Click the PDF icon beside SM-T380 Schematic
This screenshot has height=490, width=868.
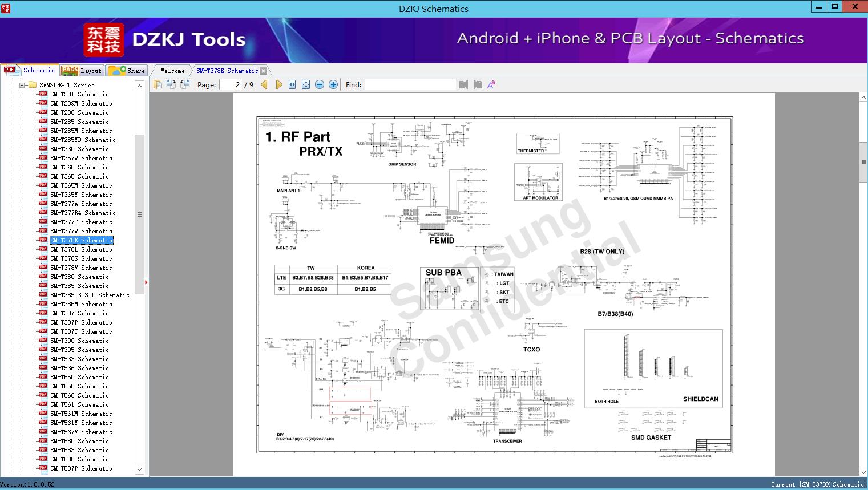(43, 276)
